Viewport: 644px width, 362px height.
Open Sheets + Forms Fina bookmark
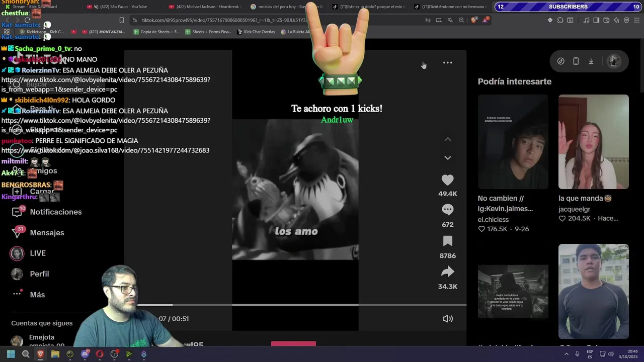pyautogui.click(x=208, y=32)
